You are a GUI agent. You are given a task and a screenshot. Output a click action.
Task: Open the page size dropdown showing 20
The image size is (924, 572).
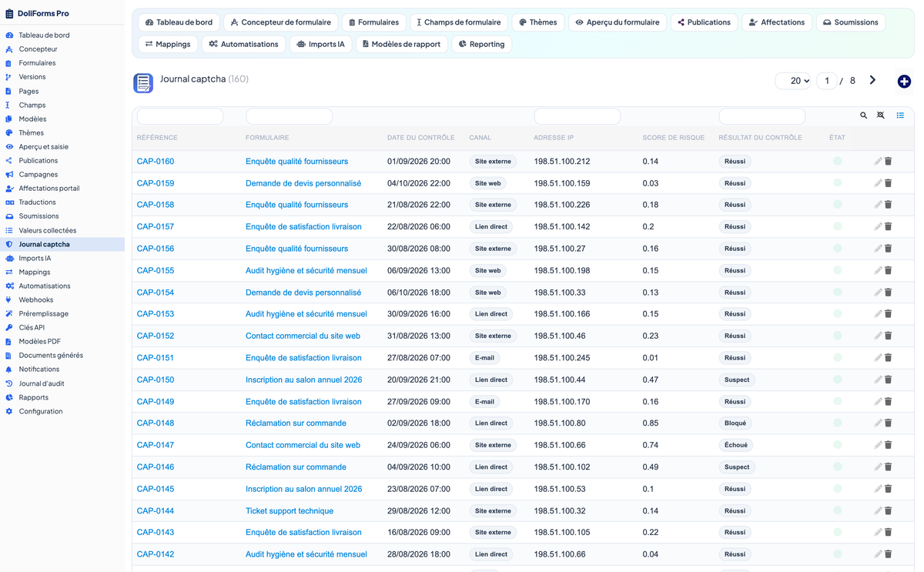[x=793, y=81]
